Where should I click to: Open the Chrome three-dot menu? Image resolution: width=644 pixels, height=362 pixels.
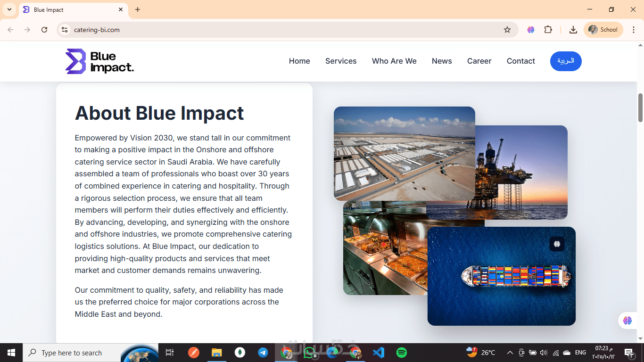point(634,30)
